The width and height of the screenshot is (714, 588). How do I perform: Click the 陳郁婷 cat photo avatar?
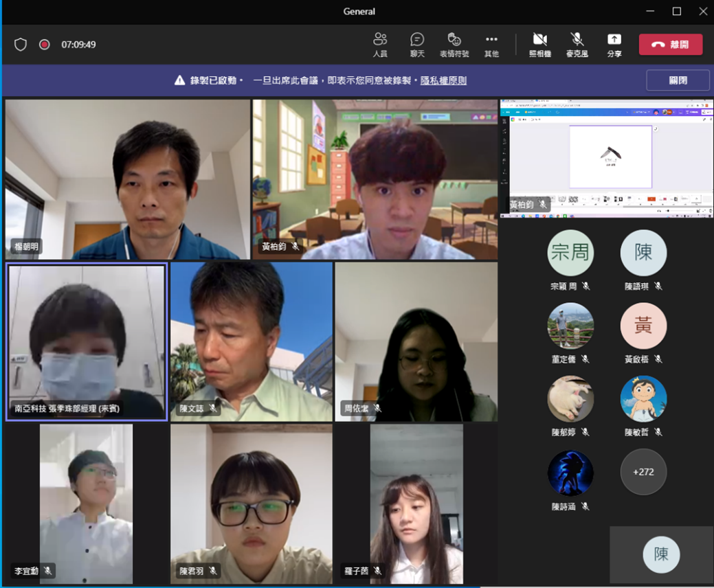tap(570, 398)
